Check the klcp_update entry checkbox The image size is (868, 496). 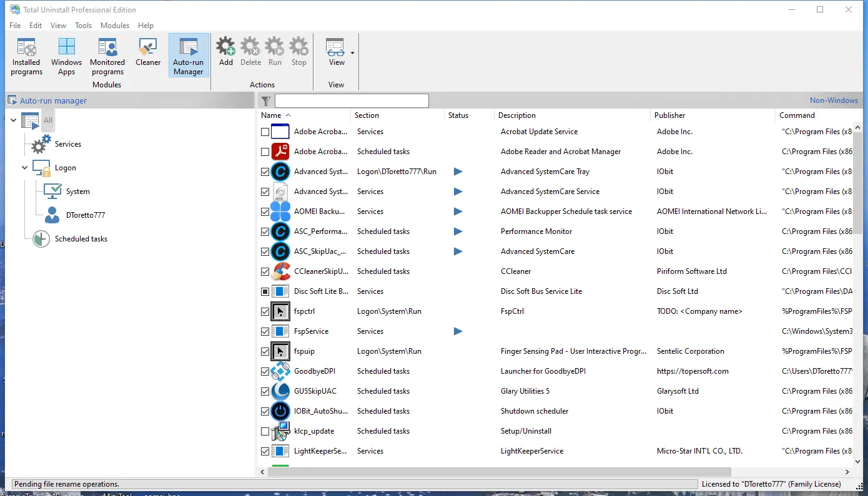coord(265,431)
